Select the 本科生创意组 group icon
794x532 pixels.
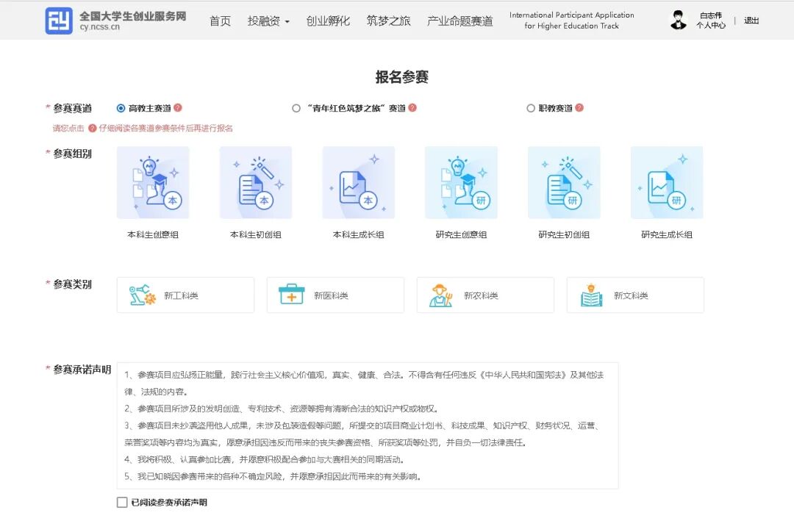click(x=153, y=183)
